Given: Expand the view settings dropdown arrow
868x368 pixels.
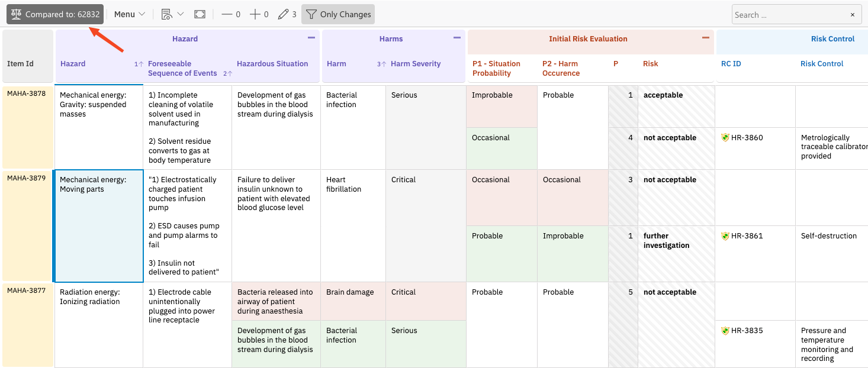Looking at the screenshot, I should coord(181,14).
